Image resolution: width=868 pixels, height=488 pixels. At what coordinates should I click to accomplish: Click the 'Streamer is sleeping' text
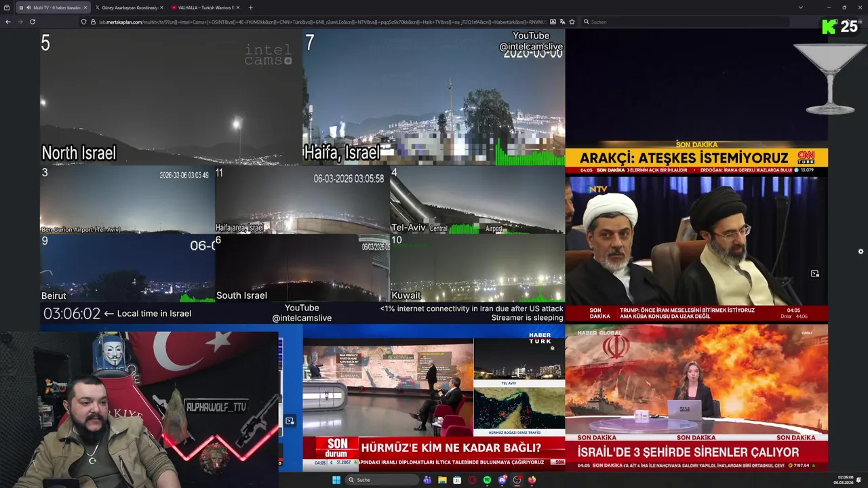click(x=527, y=318)
